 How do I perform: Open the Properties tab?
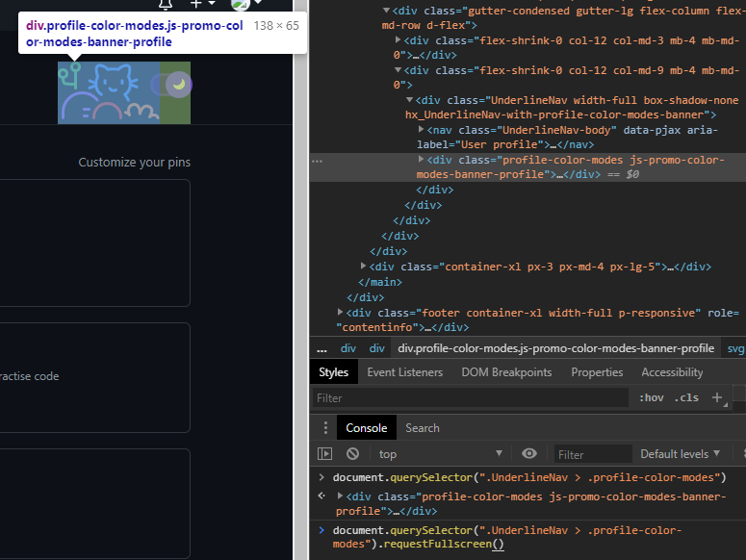pyautogui.click(x=597, y=372)
